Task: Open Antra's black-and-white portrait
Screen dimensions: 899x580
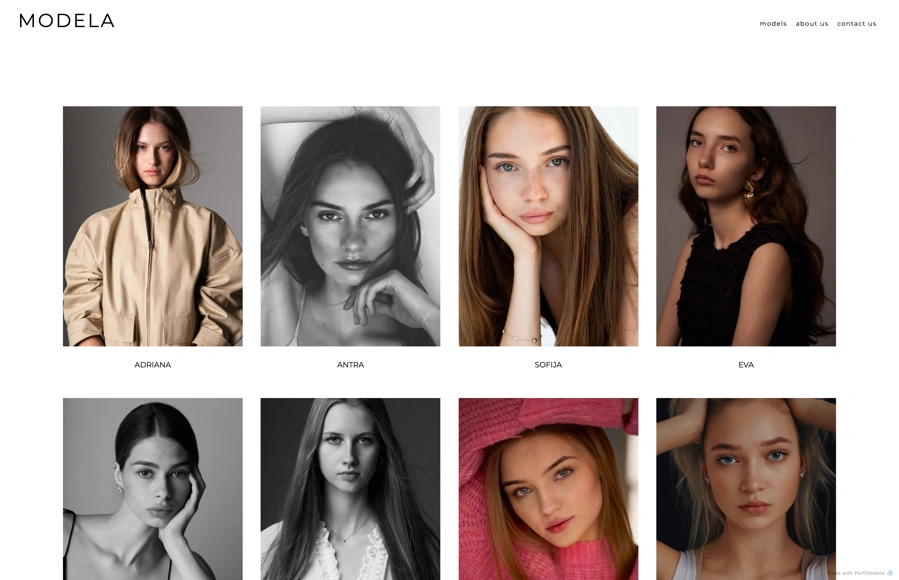Action: pos(350,226)
